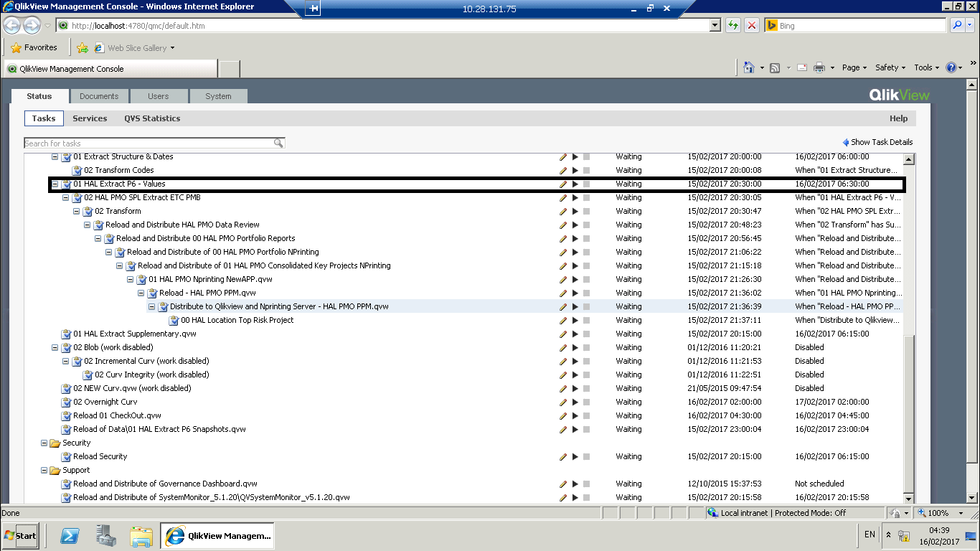Click in the Search for tasks field
Screen dimensions: 980x551
(x=148, y=143)
